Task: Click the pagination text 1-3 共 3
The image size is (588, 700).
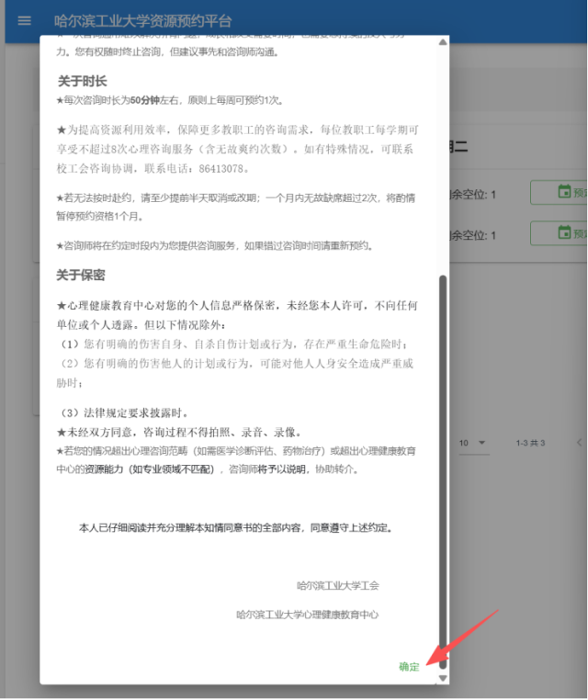Action: [x=530, y=443]
